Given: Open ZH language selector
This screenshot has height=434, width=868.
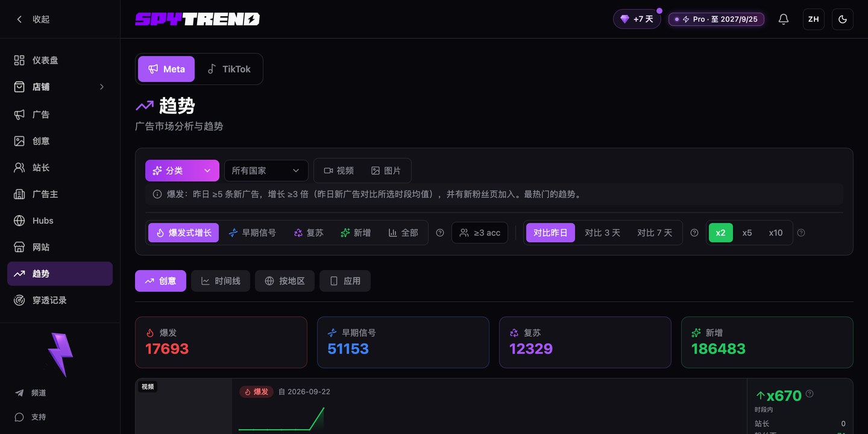Looking at the screenshot, I should point(814,19).
